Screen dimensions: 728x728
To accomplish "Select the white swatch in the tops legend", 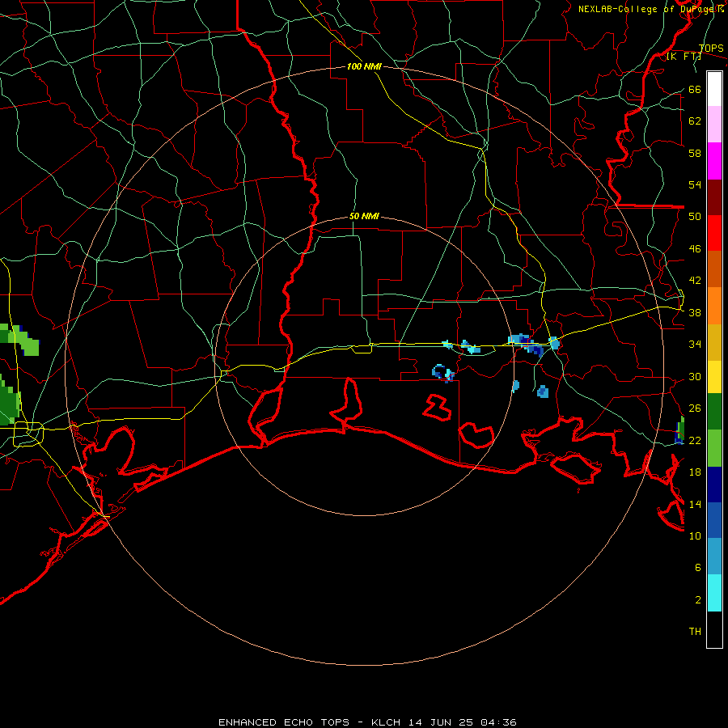I will (x=714, y=89).
